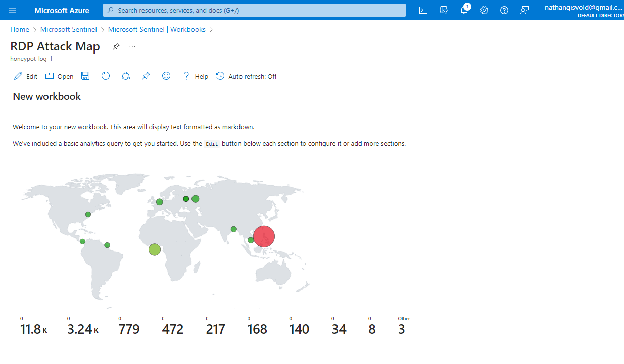Screen dimensions: 624x364
Task: Click the large red bubble on the map
Action: (264, 236)
